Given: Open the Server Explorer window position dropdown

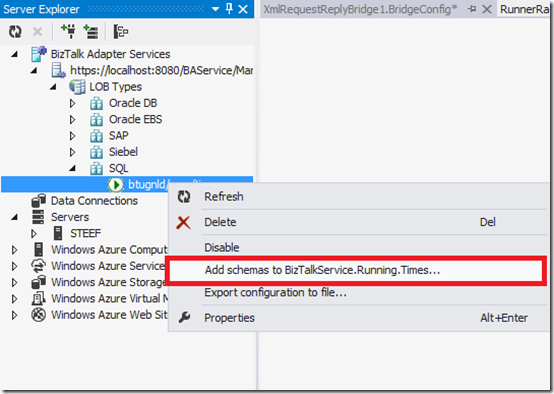Looking at the screenshot, I should pos(216,9).
